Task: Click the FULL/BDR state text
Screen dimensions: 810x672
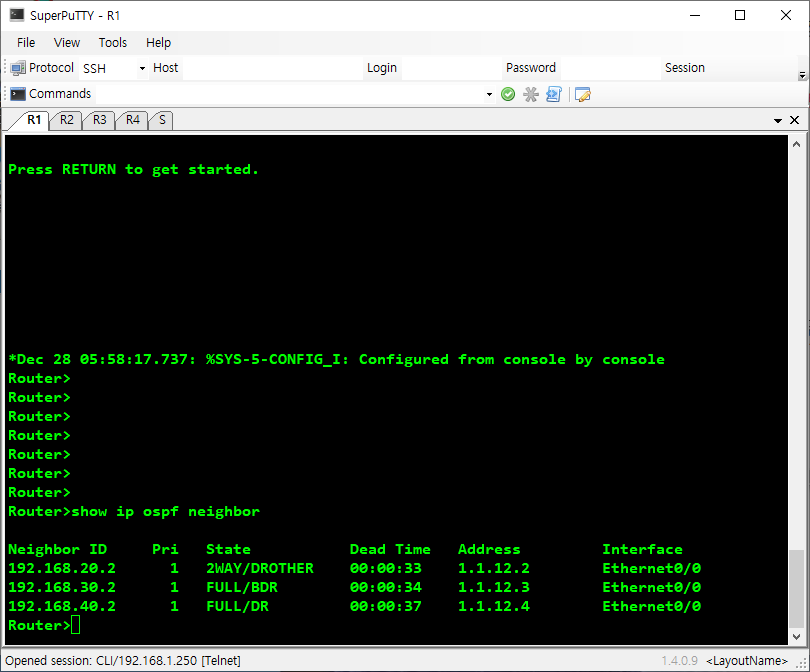Action: [242, 587]
